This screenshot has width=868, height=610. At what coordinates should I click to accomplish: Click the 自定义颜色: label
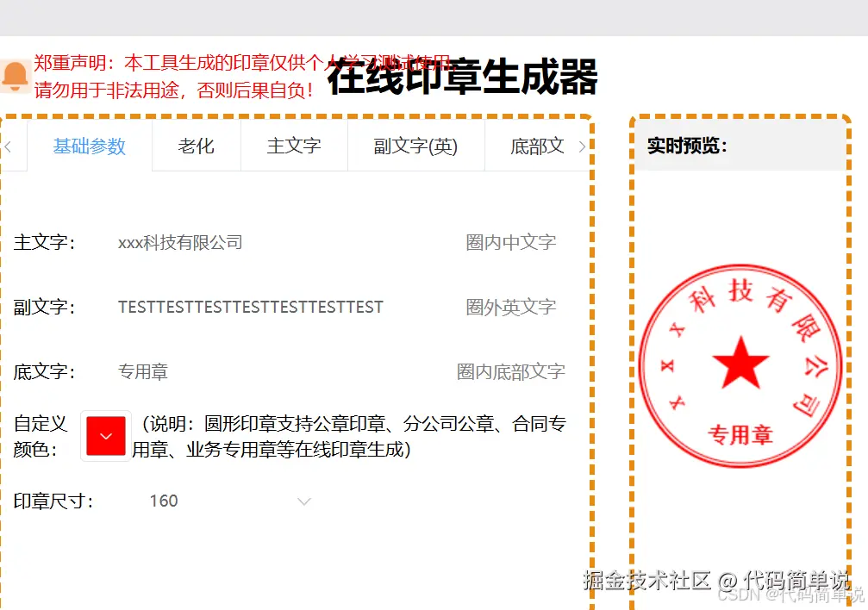pos(41,436)
